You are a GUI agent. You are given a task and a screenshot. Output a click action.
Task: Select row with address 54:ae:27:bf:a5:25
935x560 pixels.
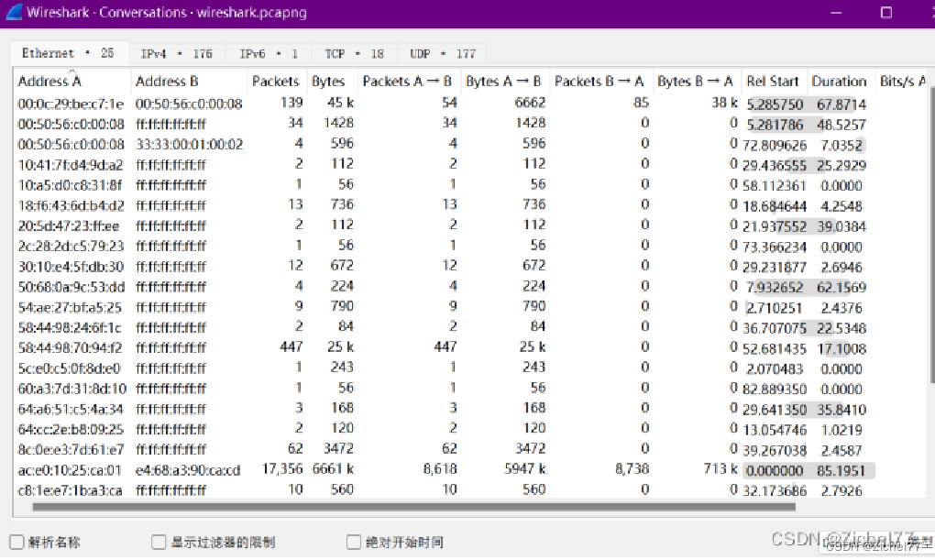click(471, 307)
